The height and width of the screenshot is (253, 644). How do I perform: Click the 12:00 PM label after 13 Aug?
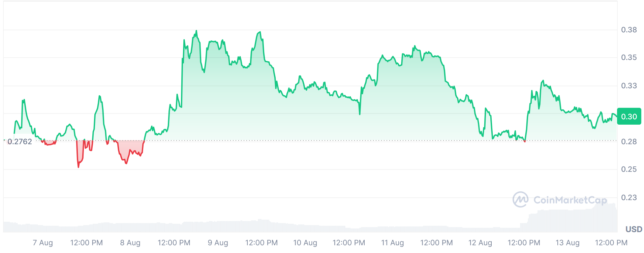[611, 243]
